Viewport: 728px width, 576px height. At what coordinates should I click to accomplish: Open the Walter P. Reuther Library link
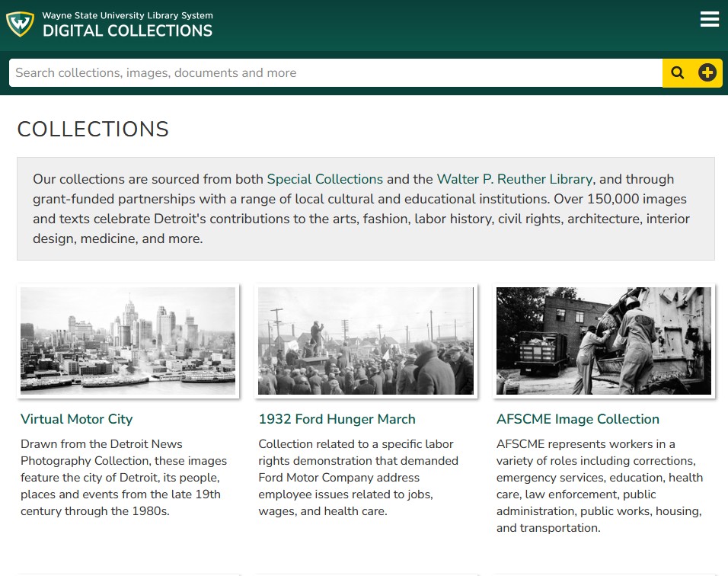click(x=515, y=179)
